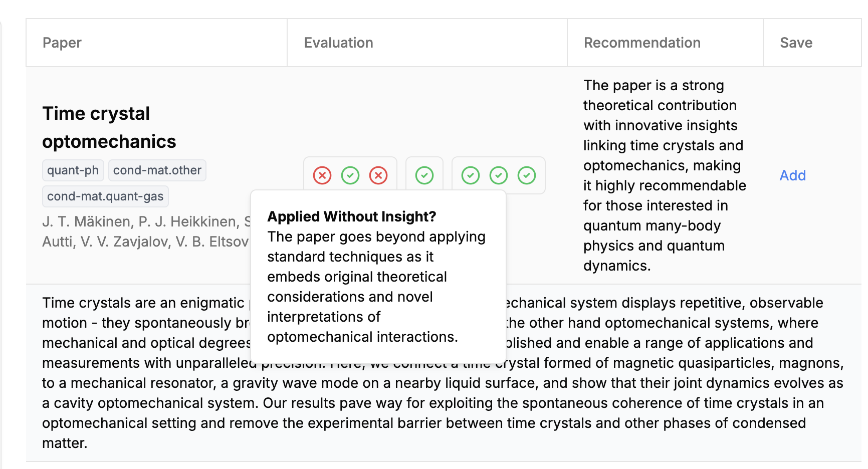This screenshot has width=868, height=469.
Task: Click last green check in rightmost evaluation group
Action: click(527, 175)
